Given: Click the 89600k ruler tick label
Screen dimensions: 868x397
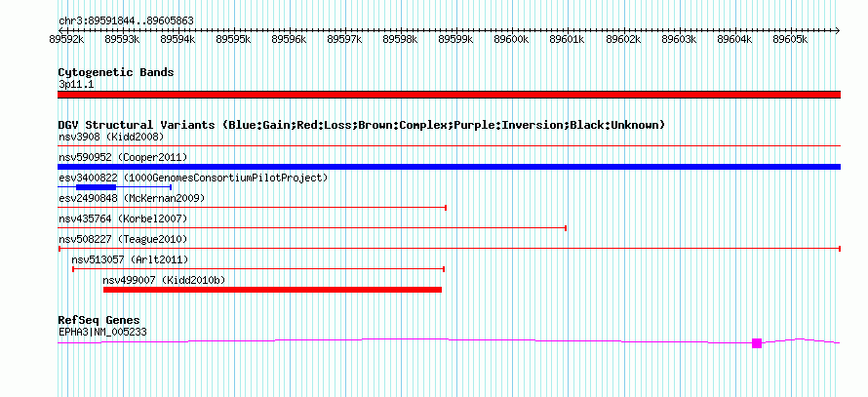Looking at the screenshot, I should pyautogui.click(x=512, y=39).
